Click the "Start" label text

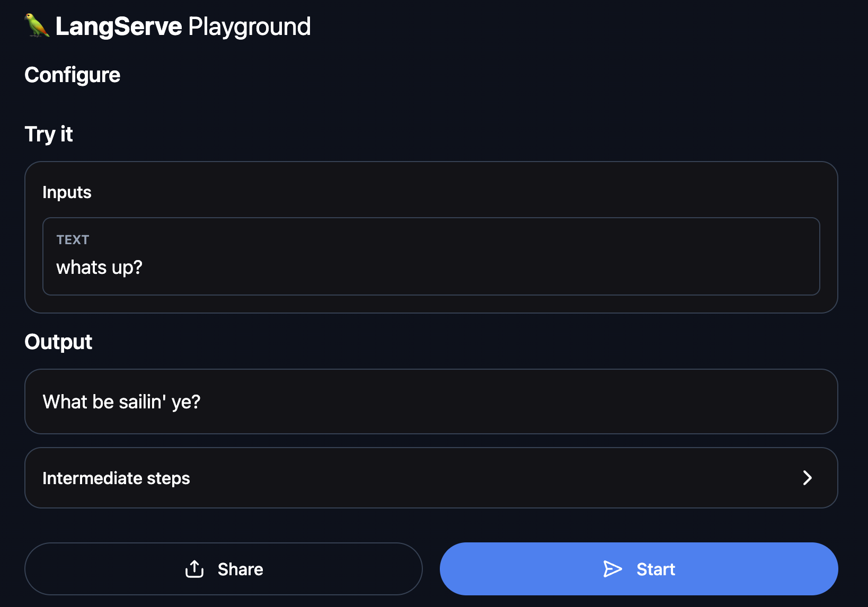656,569
